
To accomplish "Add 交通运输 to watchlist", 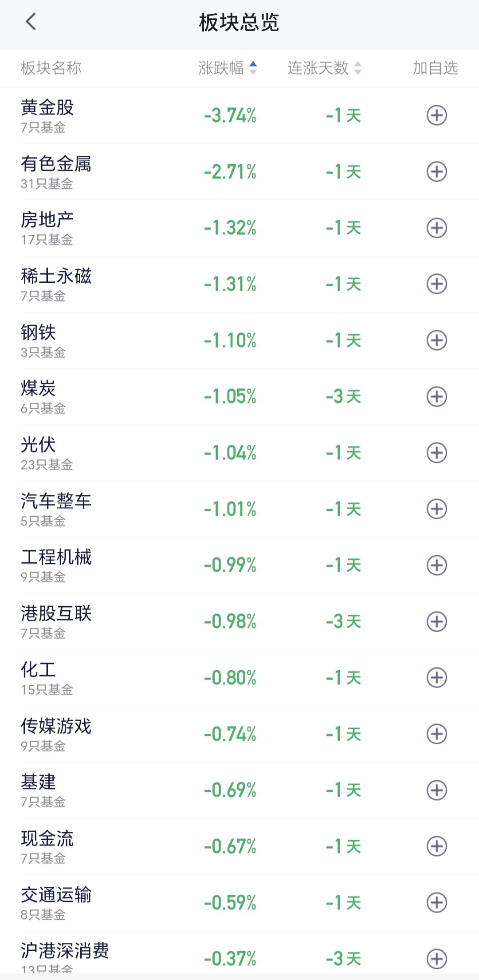I will click(436, 902).
